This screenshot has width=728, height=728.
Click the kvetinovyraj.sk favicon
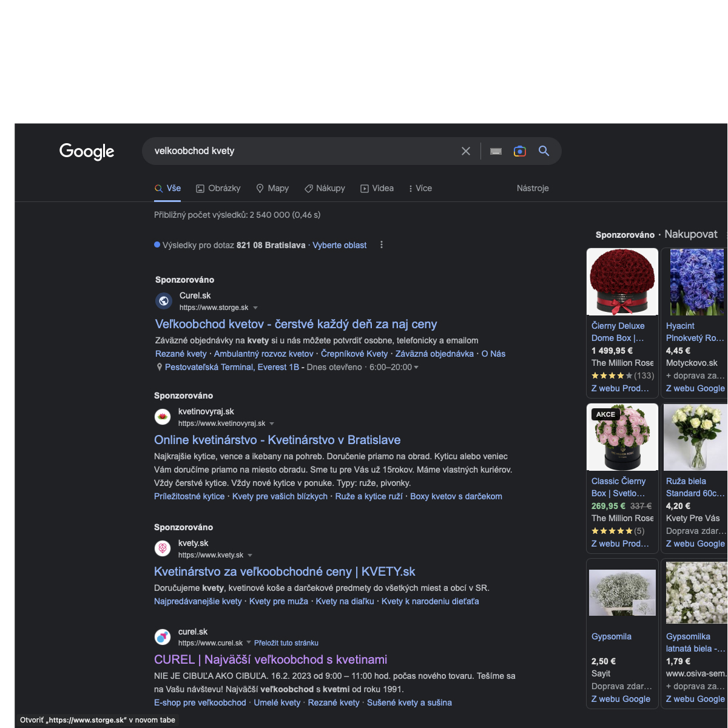tap(163, 417)
